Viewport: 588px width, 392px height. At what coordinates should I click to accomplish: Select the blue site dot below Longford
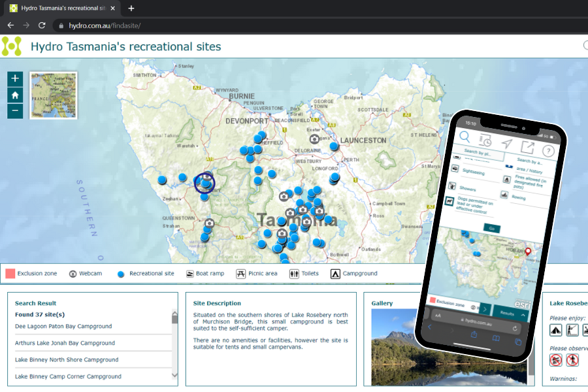pos(335,178)
